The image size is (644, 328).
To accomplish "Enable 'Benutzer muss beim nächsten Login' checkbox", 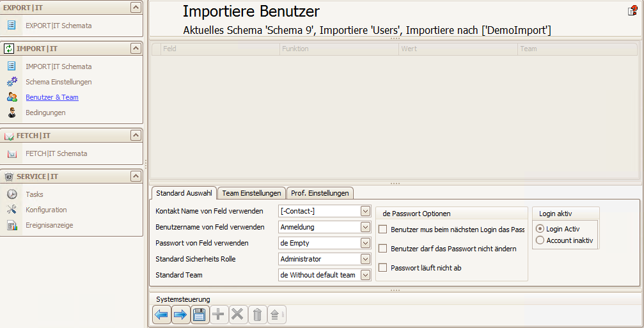I will [x=383, y=229].
